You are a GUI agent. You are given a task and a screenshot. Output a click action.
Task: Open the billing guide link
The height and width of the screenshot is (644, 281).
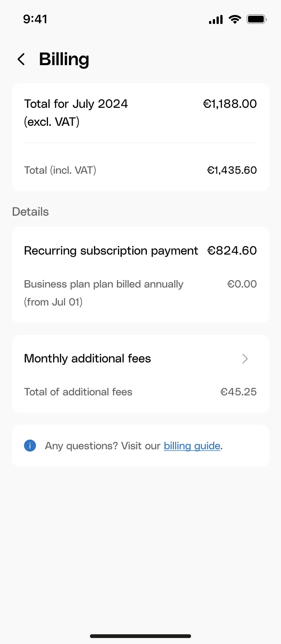coord(192,446)
